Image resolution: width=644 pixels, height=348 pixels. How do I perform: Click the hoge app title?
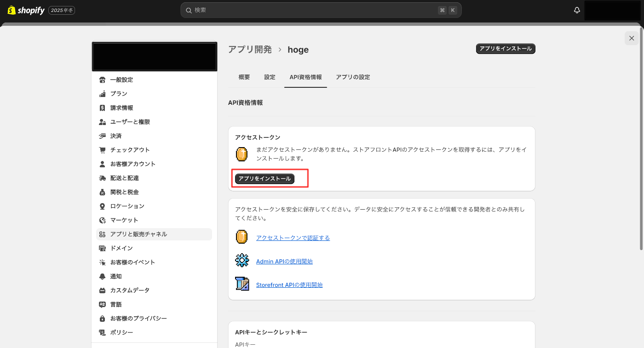[x=298, y=50]
